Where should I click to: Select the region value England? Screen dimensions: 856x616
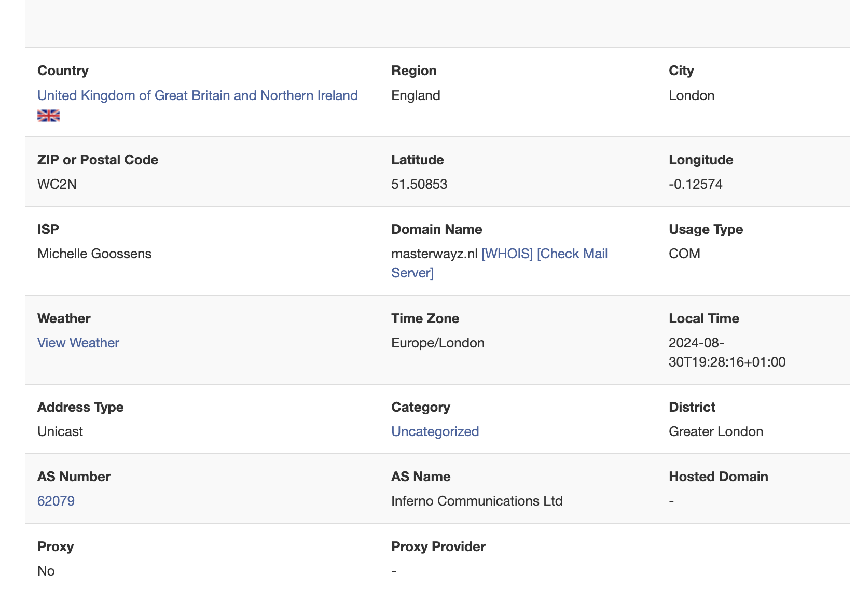(416, 95)
